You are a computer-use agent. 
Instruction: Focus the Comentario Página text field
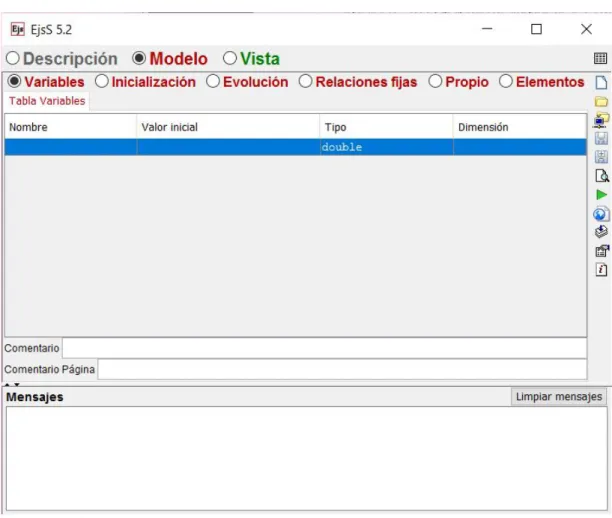342,369
